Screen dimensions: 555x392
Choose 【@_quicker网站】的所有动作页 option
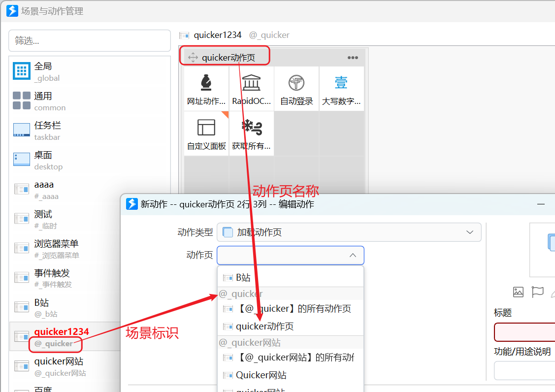(x=291, y=358)
